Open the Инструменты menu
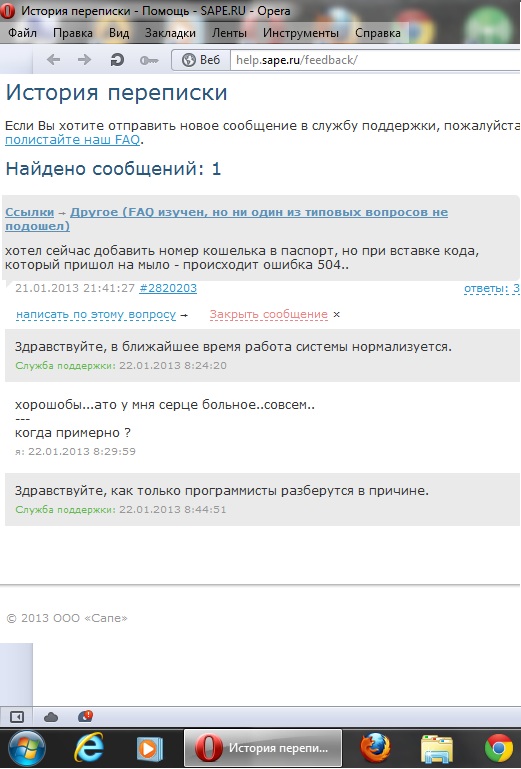 301,33
